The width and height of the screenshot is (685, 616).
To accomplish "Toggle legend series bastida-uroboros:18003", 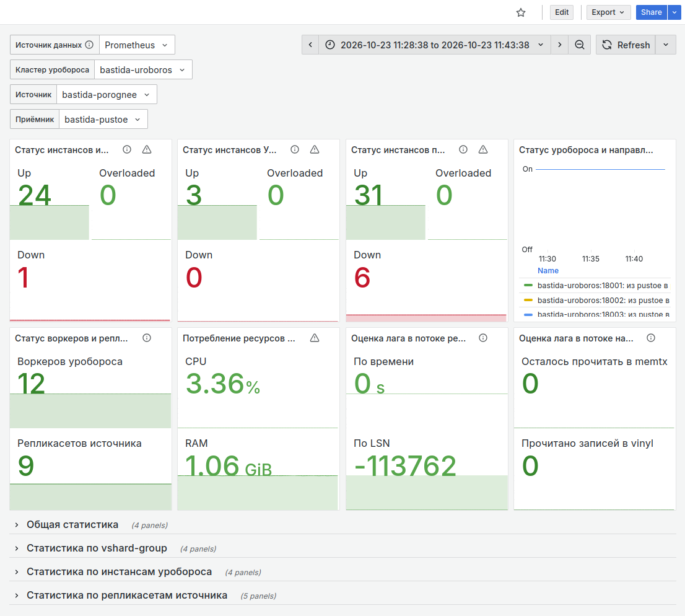I will [603, 314].
